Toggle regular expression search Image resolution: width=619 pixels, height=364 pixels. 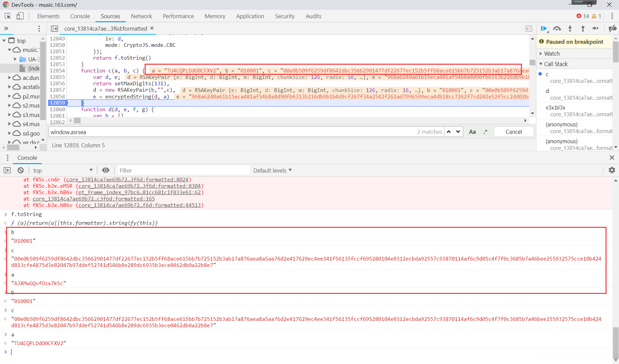pos(485,132)
